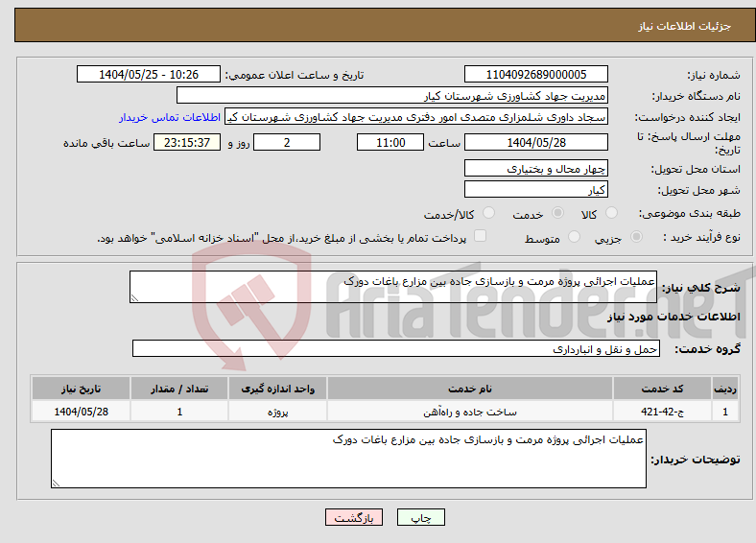
Task: Click the label تاریخ و ساعت اعلان عمومی
Action: (x=295, y=75)
